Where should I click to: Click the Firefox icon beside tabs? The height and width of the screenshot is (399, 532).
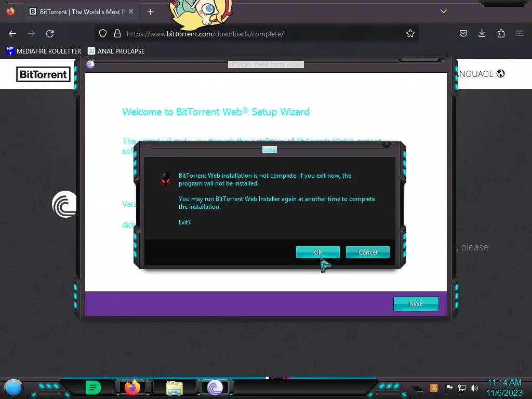[x=10, y=11]
